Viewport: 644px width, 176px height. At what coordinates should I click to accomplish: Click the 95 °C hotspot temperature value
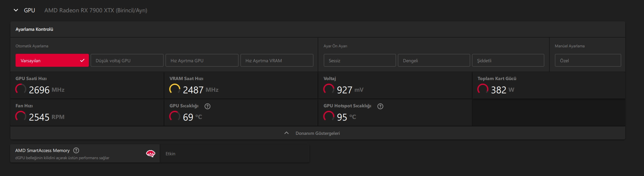pos(346,117)
